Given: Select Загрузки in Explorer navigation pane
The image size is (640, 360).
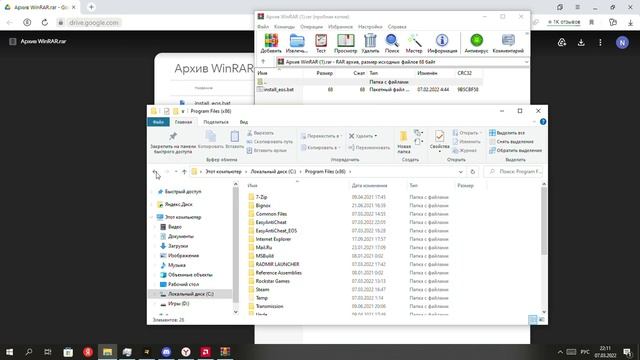Looking at the screenshot, I should point(178,246).
